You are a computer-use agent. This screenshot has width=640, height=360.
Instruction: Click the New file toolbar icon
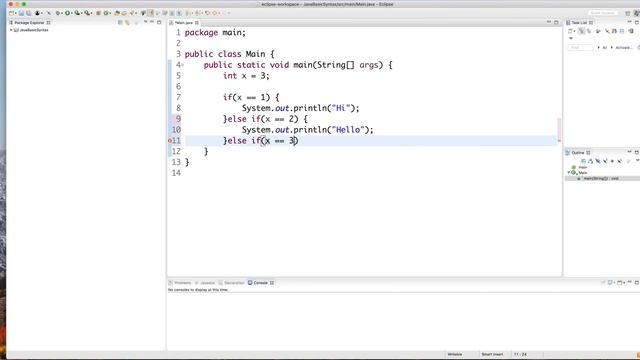11,13
